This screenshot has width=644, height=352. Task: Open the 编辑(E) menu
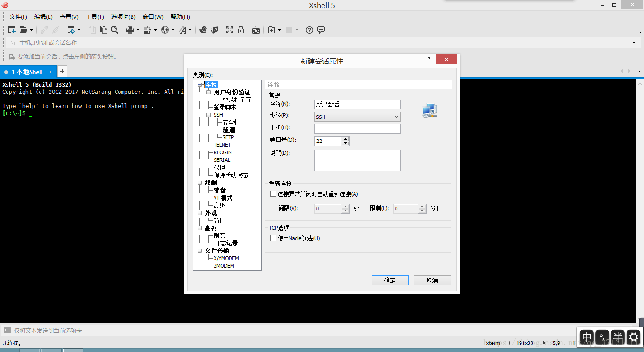[x=43, y=17]
